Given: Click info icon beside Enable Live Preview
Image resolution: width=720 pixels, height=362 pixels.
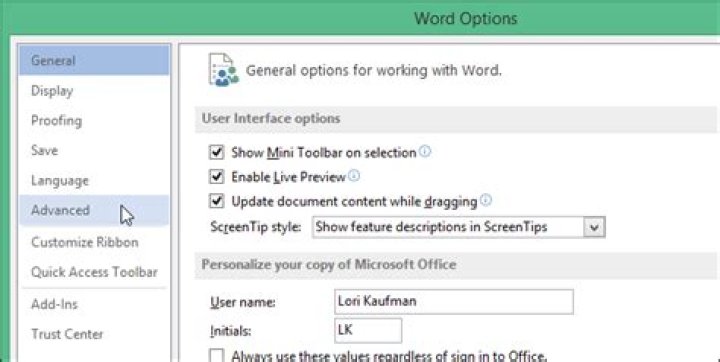Looking at the screenshot, I should click(354, 175).
